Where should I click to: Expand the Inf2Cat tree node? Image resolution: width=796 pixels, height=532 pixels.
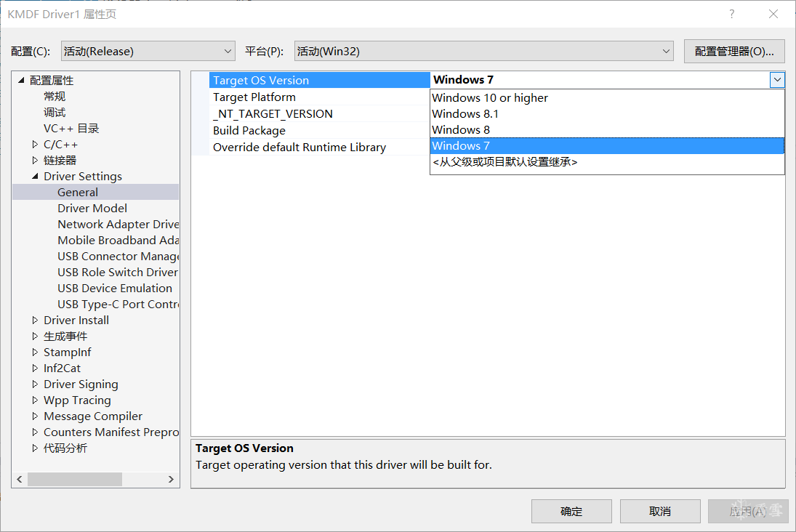pos(35,368)
